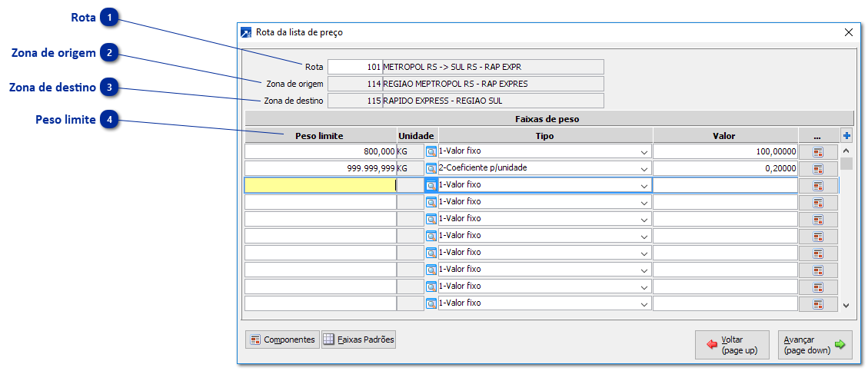
Task: Select 'METROPOL RS -> SUL RS - RAP EXPR' text
Action: [x=452, y=67]
